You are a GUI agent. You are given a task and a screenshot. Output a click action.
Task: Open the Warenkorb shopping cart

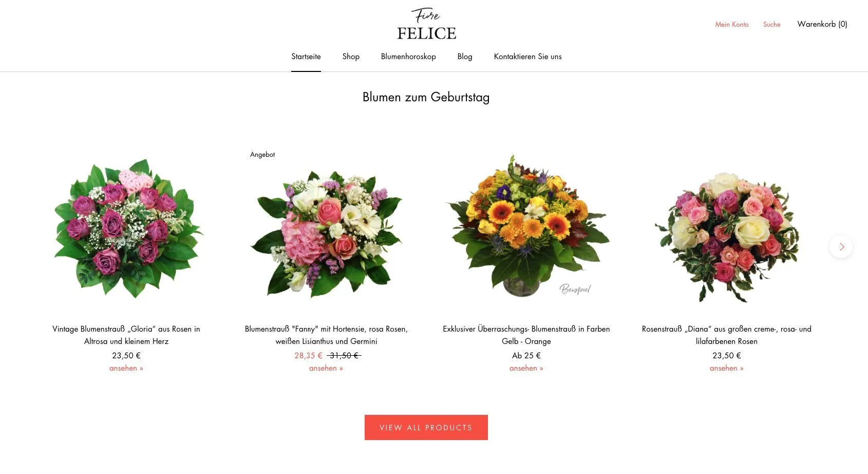click(822, 24)
